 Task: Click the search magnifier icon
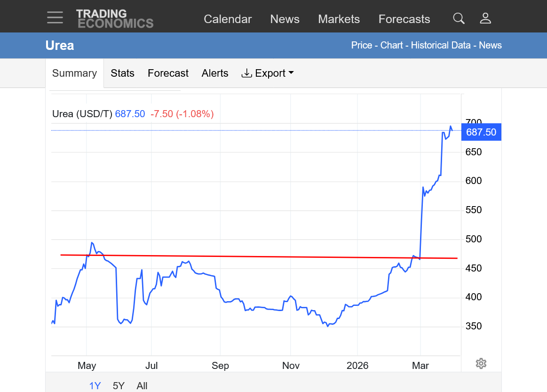coord(459,18)
